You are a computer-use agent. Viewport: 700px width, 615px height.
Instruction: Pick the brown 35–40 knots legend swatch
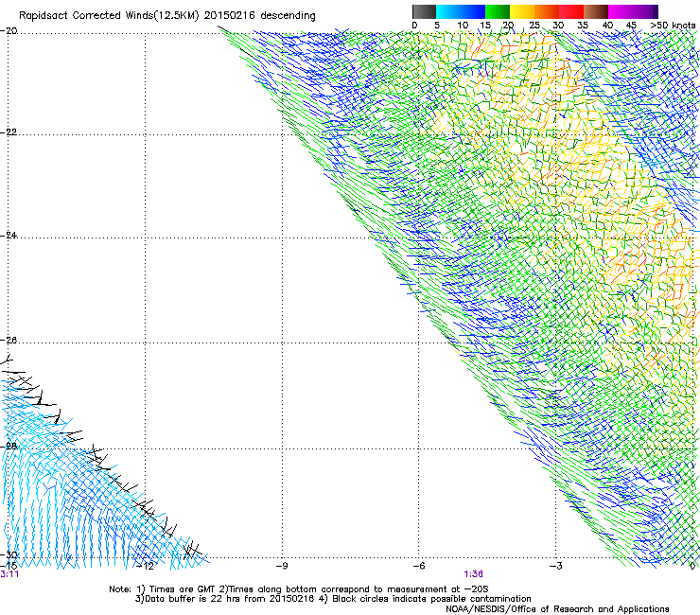click(x=596, y=11)
